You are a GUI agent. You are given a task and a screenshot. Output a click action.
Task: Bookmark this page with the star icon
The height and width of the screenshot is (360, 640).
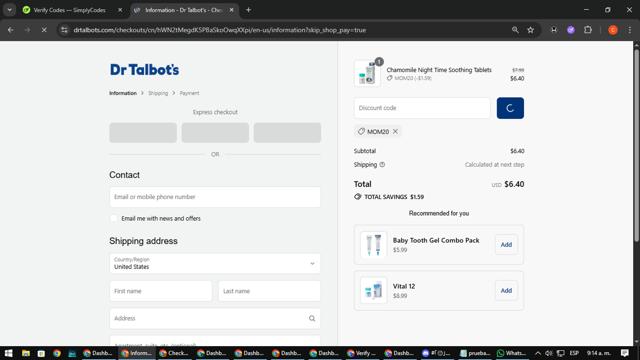[530, 30]
